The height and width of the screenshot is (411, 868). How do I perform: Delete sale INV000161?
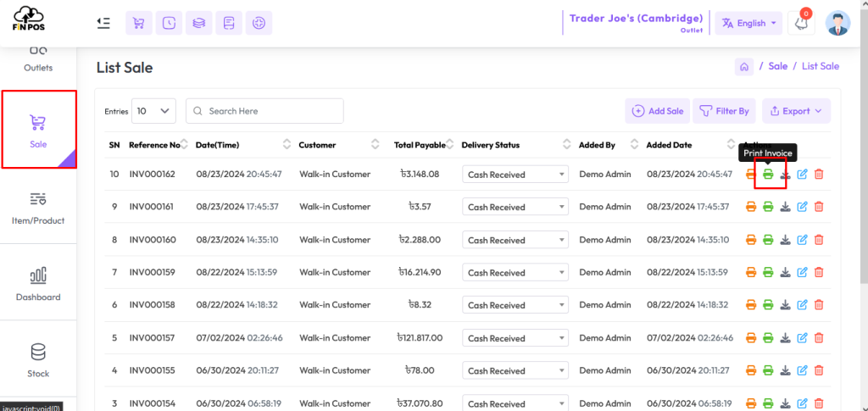pyautogui.click(x=820, y=207)
